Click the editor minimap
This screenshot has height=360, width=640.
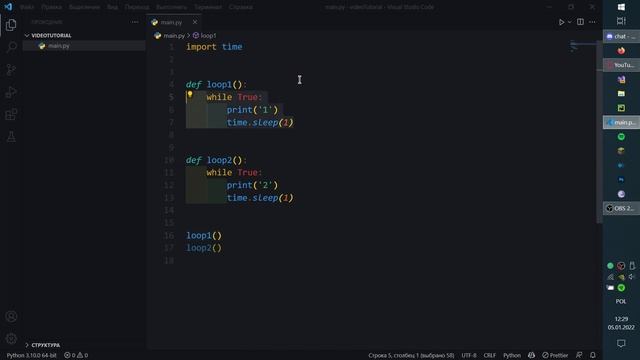pos(583,47)
